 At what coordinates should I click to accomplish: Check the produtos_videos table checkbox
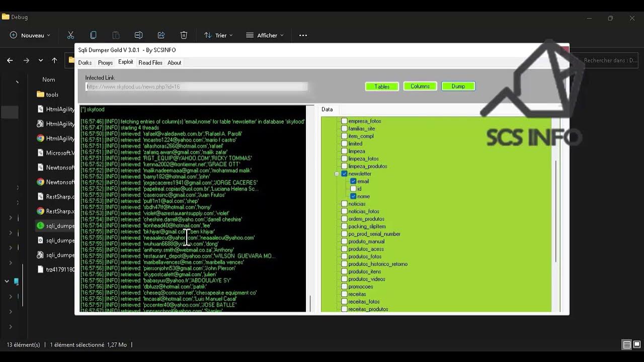pyautogui.click(x=344, y=279)
